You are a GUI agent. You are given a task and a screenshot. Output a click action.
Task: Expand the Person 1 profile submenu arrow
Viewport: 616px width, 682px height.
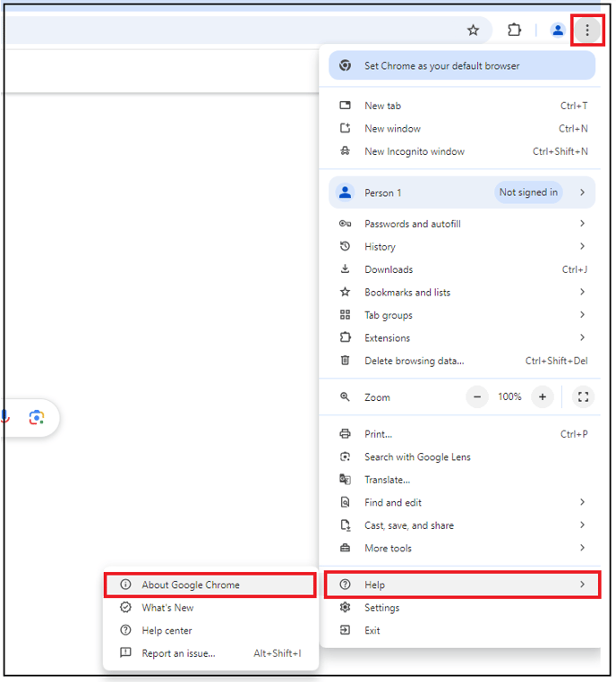[x=582, y=192]
